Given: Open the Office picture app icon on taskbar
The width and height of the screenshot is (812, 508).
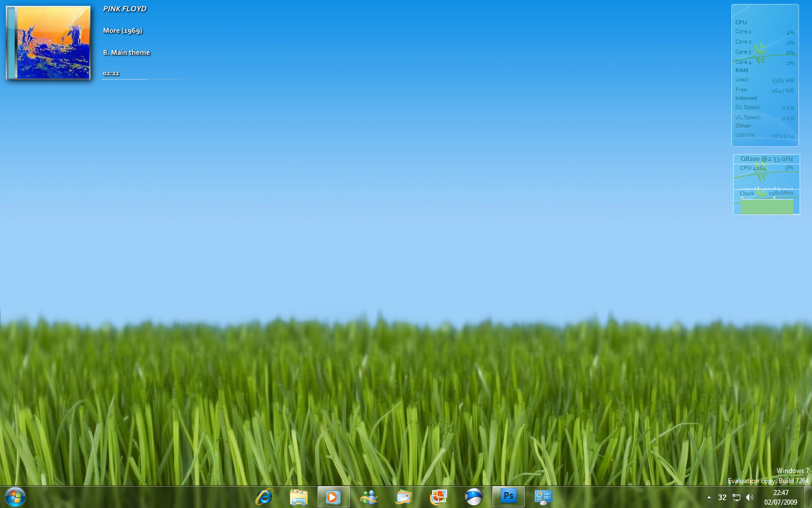Looking at the screenshot, I should (439, 497).
